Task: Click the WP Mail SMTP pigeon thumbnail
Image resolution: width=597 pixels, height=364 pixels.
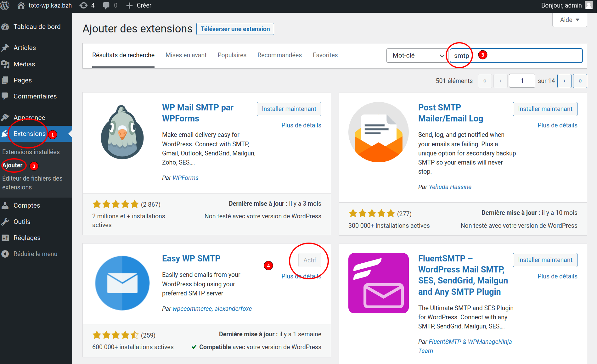Action: click(122, 132)
